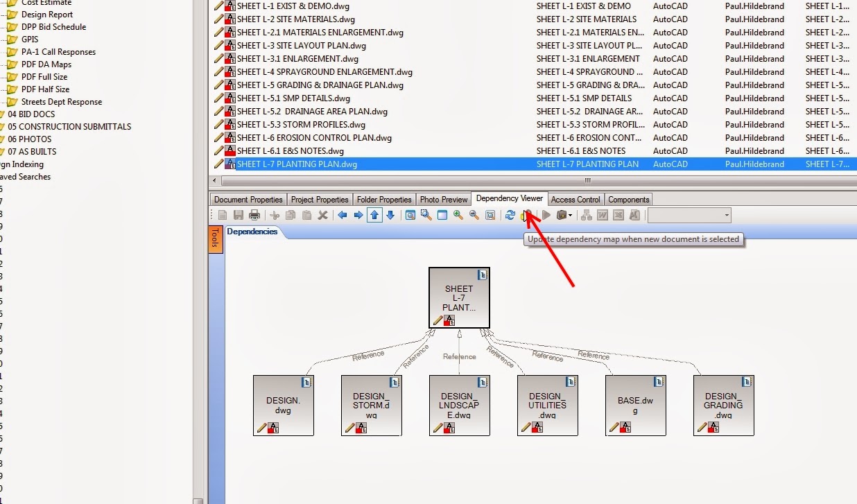The width and height of the screenshot is (857, 504).
Task: Click the blue right arrow icon
Action: tap(358, 216)
